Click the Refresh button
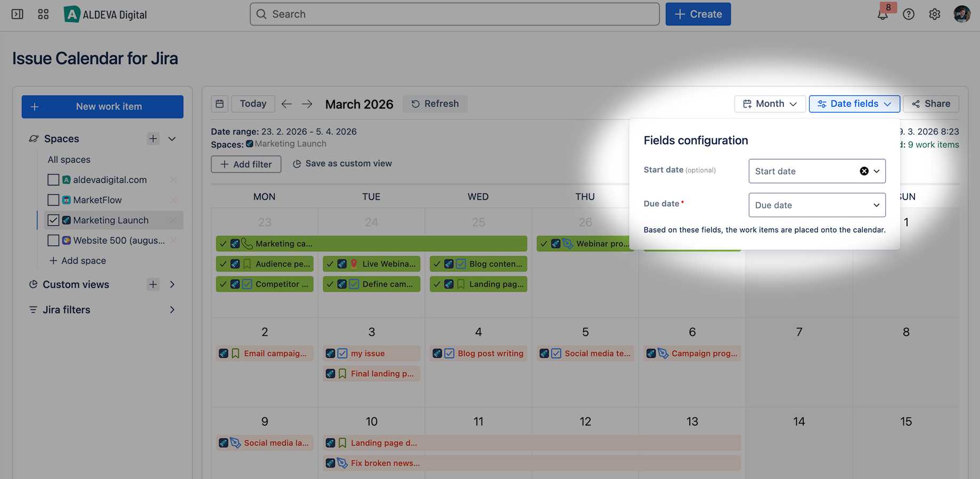980x479 pixels. pos(435,104)
